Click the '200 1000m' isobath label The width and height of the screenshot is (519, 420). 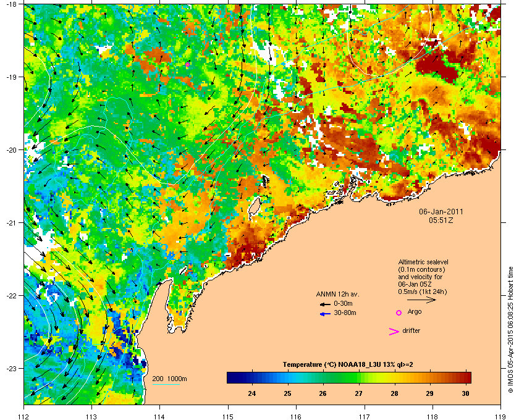(x=169, y=379)
